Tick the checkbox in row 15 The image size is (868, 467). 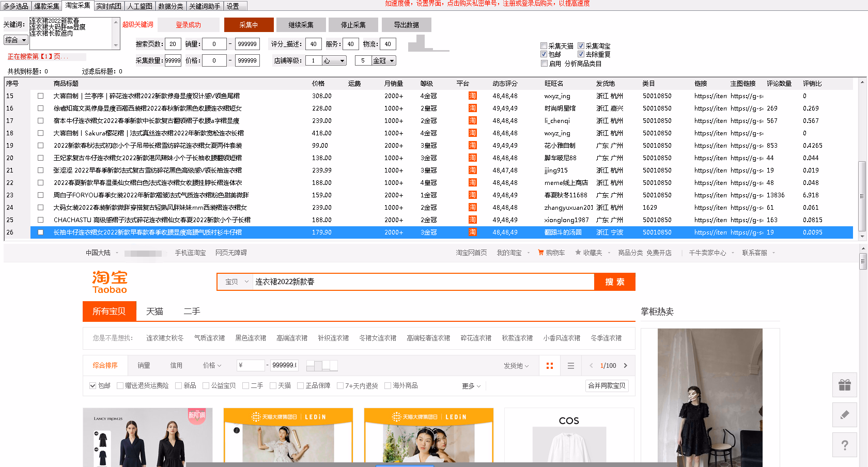(x=40, y=96)
